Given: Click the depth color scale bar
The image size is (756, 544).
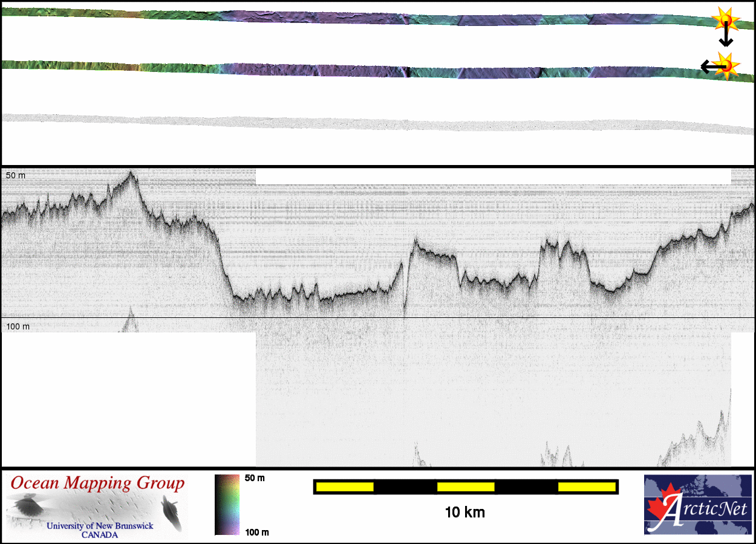Looking at the screenshot, I should pyautogui.click(x=227, y=505).
